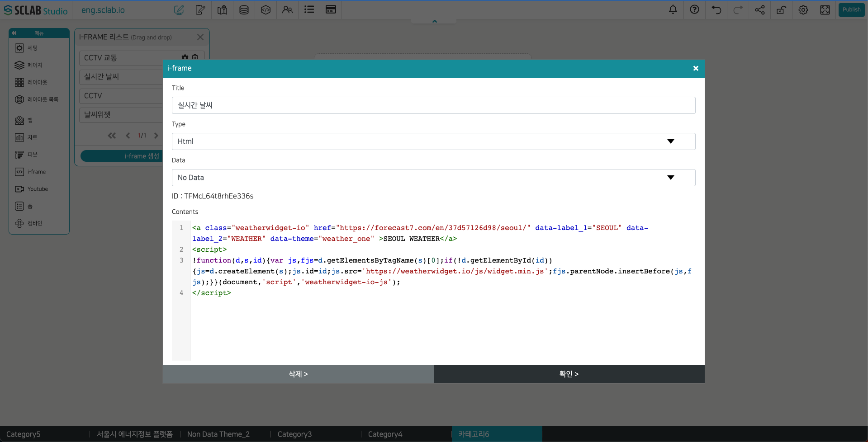Switch to 서울시 에너지정보 플랫폼 tab
This screenshot has height=442, width=868.
(135, 434)
